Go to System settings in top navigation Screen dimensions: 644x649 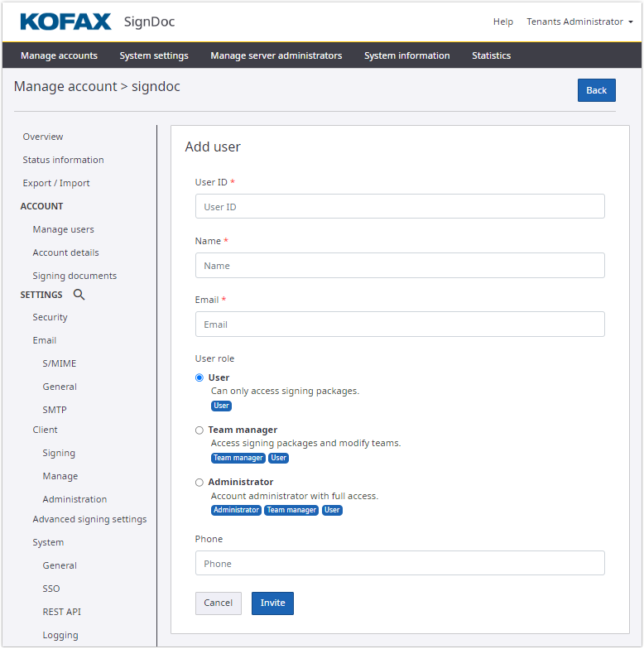pos(154,55)
